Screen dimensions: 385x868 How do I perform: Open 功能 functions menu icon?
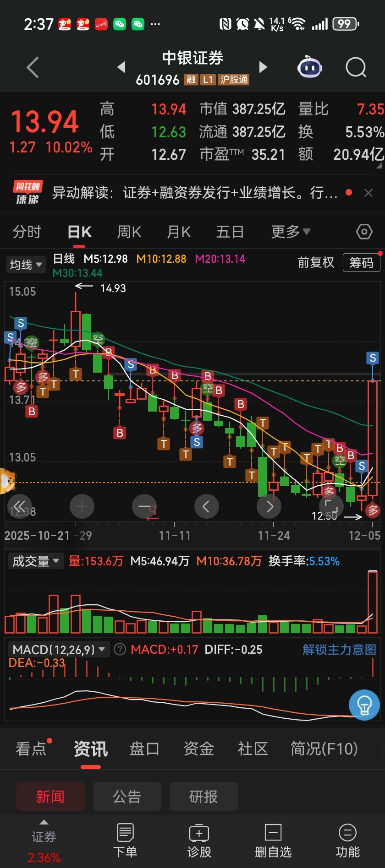click(x=347, y=841)
